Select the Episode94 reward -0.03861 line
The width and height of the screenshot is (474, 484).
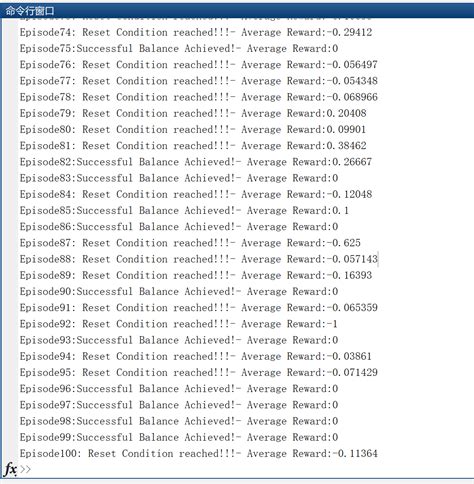(x=195, y=356)
